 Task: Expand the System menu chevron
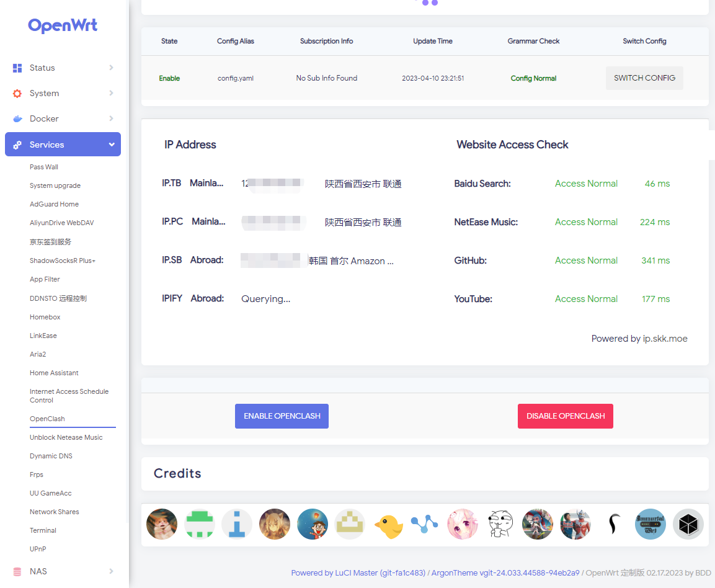(x=111, y=93)
